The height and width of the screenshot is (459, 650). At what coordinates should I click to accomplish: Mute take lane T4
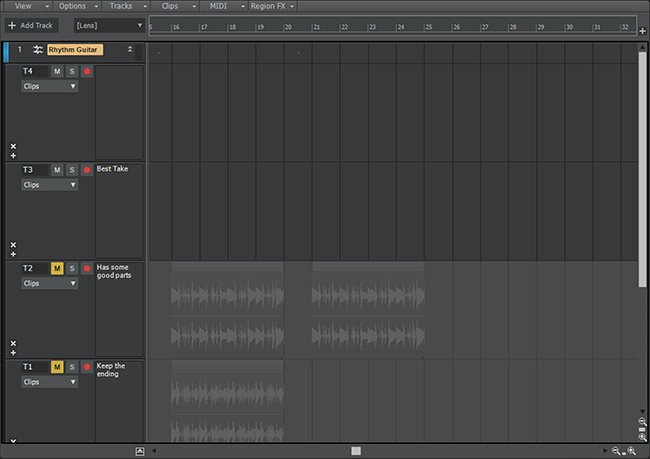tap(57, 71)
